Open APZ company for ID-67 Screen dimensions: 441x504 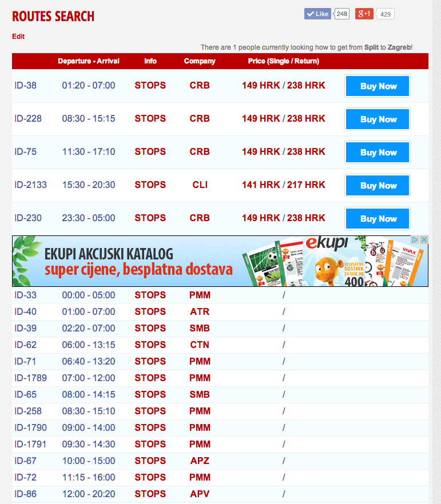[x=200, y=461]
